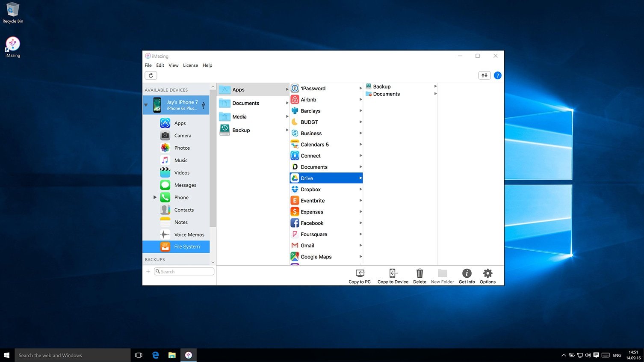Select the BUDGT app row
The height and width of the screenshot is (362, 644).
point(326,122)
